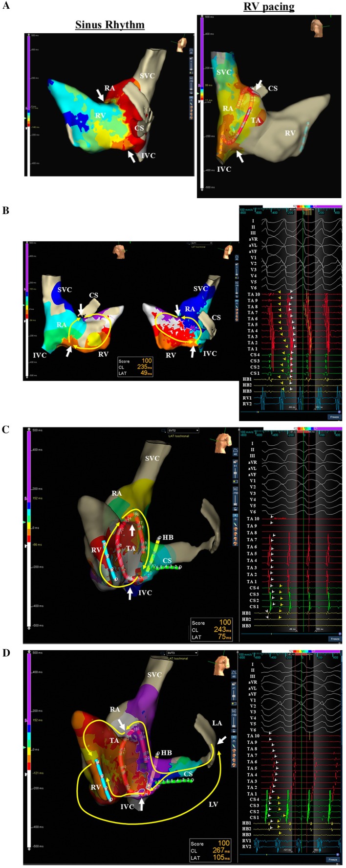346x868 pixels.
Task: Click the Freeze button in panel B recordings
Action: click(334, 416)
